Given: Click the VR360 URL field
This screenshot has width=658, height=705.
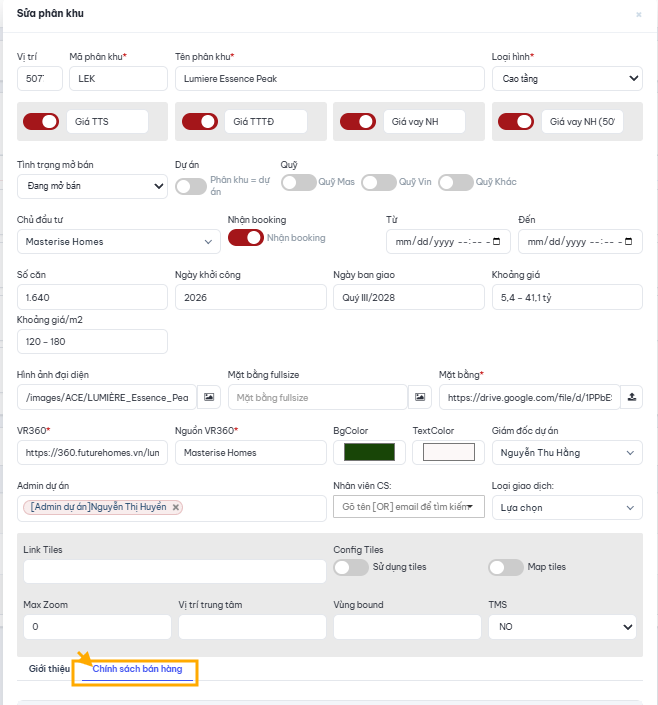Looking at the screenshot, I should [92, 452].
